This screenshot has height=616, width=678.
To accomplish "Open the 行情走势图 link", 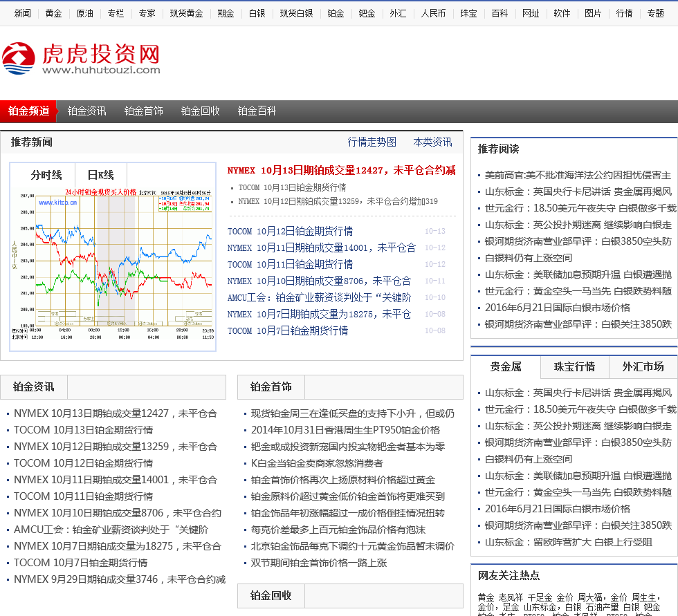I will pos(372,142).
